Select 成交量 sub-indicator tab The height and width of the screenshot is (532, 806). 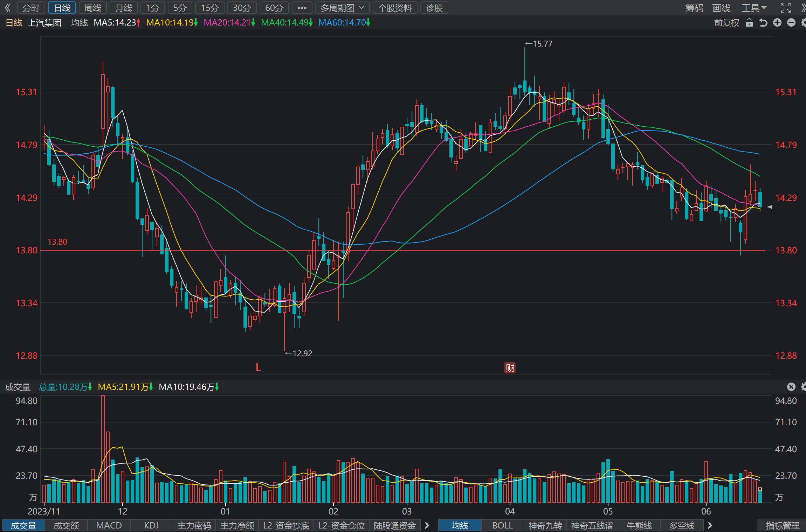[x=23, y=525]
